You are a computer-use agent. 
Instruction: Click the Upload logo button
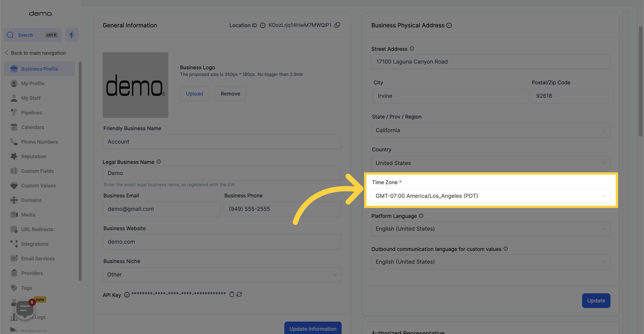pyautogui.click(x=194, y=93)
